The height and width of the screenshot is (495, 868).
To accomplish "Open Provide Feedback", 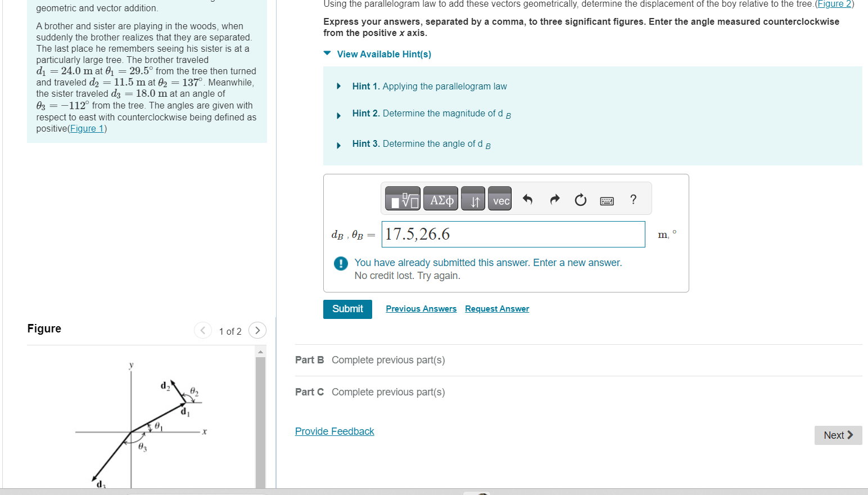I will [x=334, y=431].
